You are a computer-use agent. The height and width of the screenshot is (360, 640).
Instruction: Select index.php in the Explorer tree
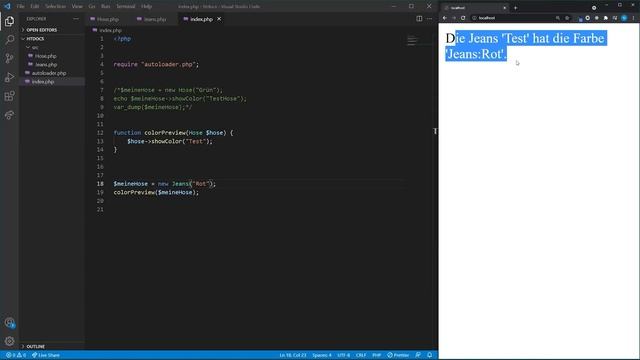tap(52, 82)
